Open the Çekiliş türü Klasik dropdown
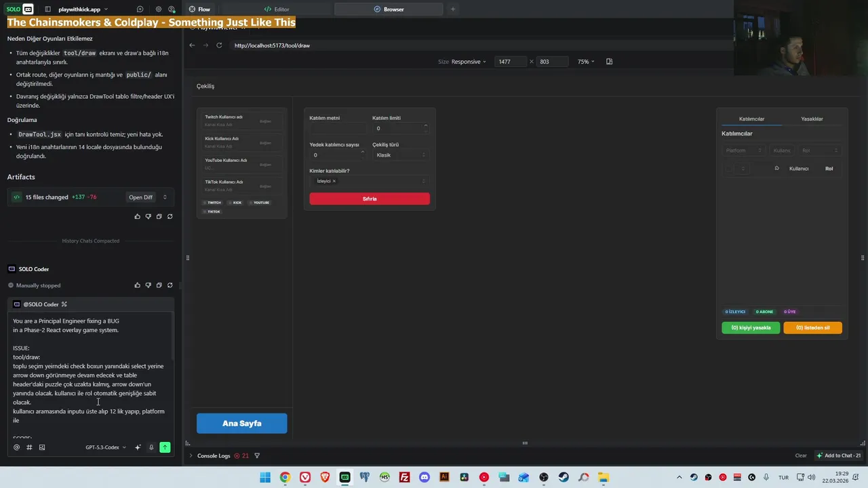The image size is (868, 488). click(x=400, y=155)
